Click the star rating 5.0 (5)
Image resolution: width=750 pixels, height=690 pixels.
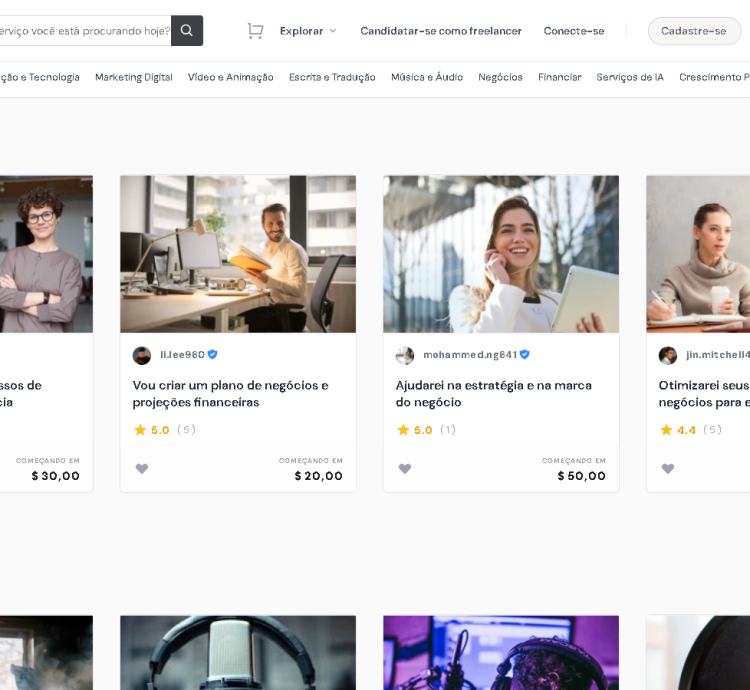tap(165, 430)
